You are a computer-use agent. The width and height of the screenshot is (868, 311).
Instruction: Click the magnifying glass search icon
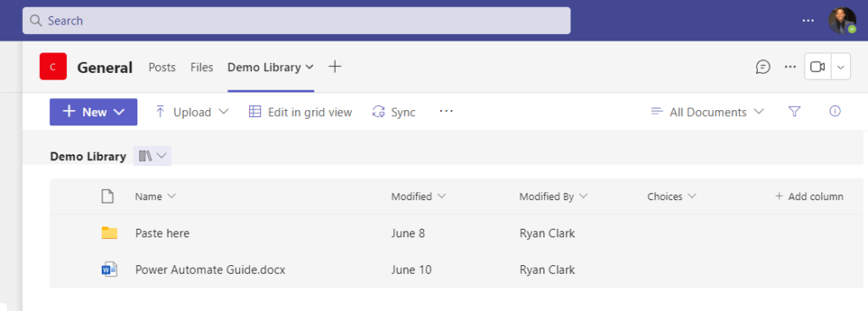point(36,20)
